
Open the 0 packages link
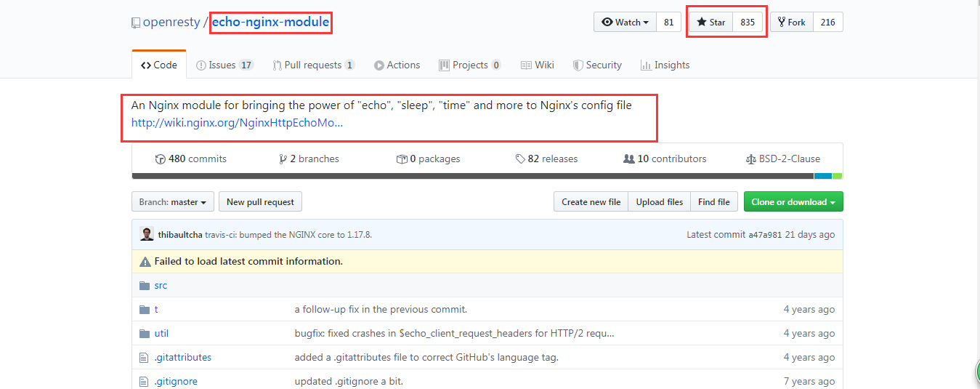(428, 159)
